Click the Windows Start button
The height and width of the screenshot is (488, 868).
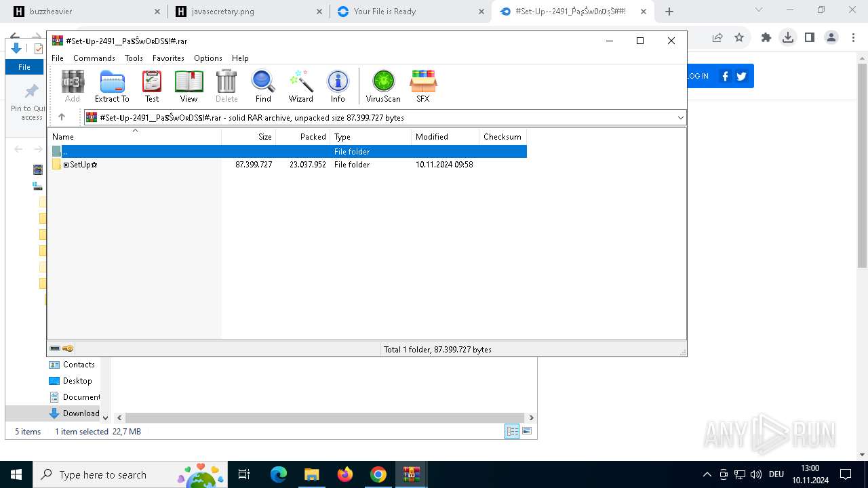pos(16,474)
